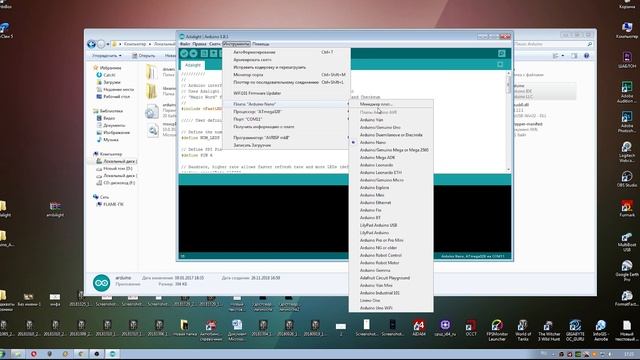
Task: Open Рабочий стол in Explorer sidebar
Action: 113,96
